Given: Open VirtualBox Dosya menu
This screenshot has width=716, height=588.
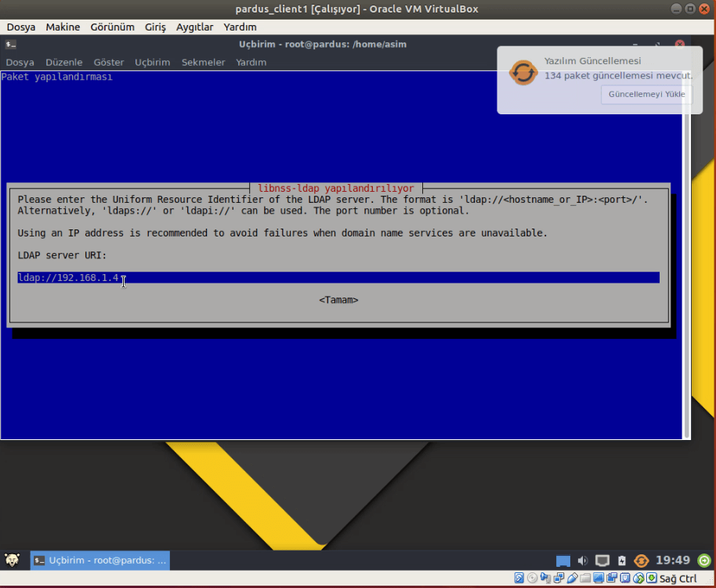Looking at the screenshot, I should coord(21,27).
